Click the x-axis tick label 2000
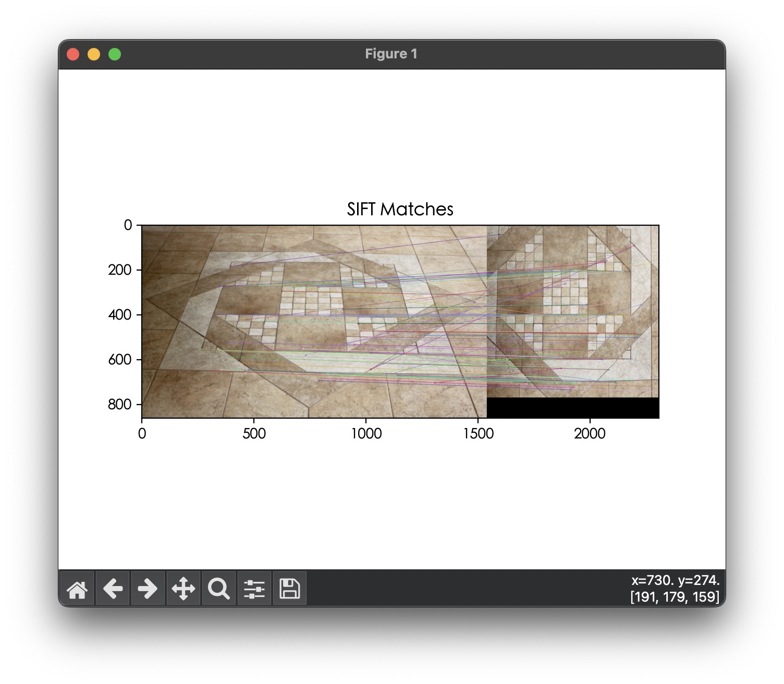This screenshot has height=684, width=784. (x=590, y=433)
